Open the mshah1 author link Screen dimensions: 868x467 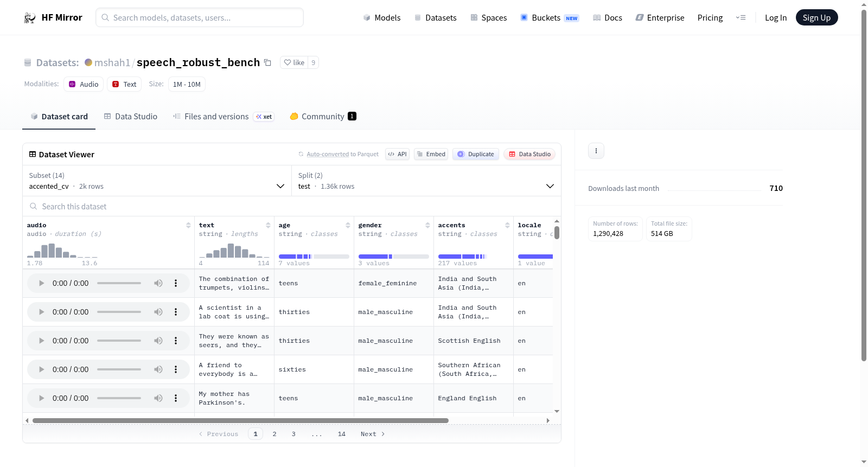pyautogui.click(x=112, y=62)
